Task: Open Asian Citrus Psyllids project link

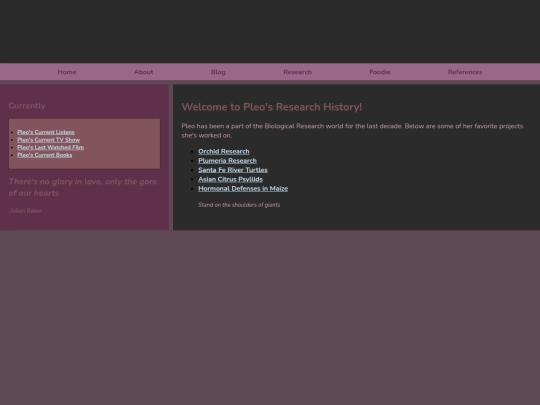Action: tap(230, 179)
